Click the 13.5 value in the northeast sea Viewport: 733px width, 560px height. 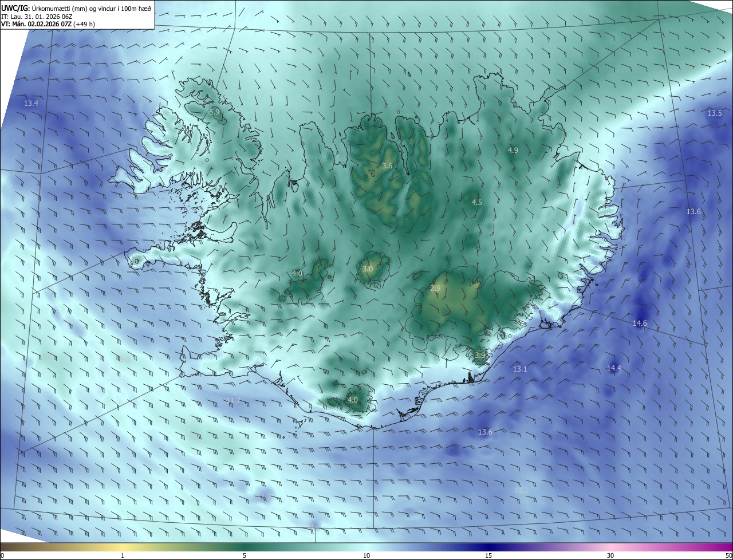(x=715, y=113)
